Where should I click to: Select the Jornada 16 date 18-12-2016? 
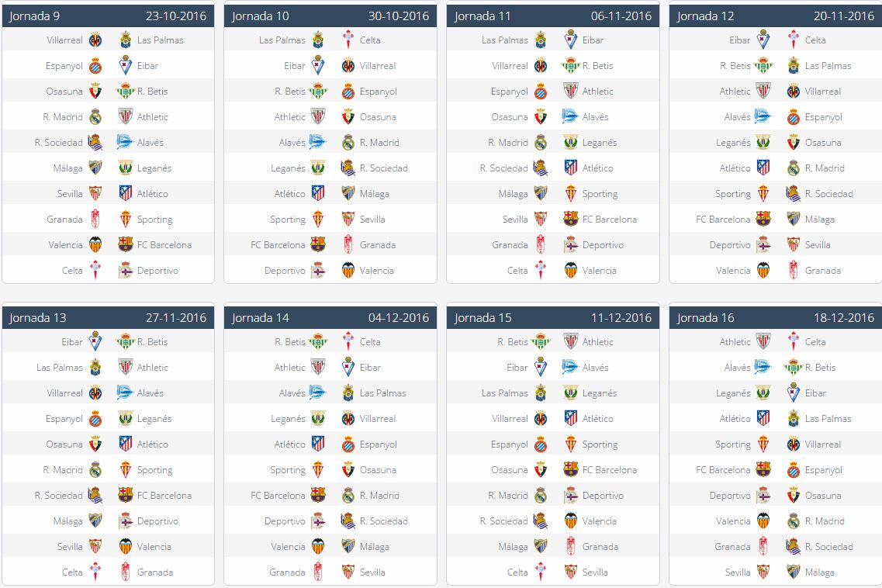coord(844,317)
